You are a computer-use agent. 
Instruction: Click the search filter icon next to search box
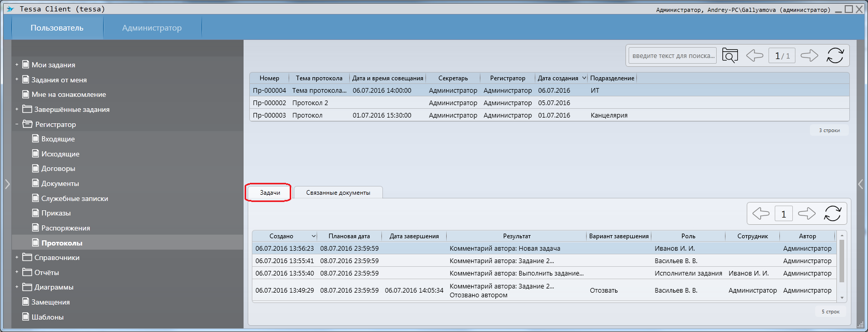(730, 56)
